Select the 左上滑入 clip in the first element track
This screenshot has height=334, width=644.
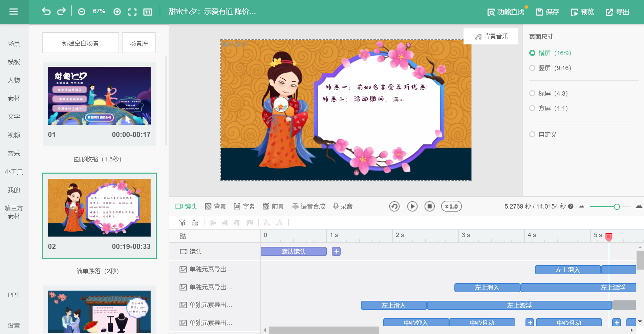pos(568,270)
